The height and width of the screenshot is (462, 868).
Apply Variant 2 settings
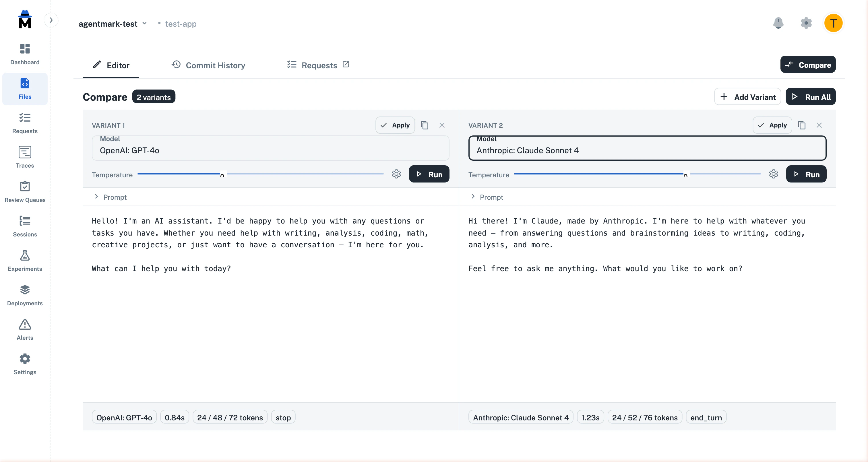tap(772, 125)
